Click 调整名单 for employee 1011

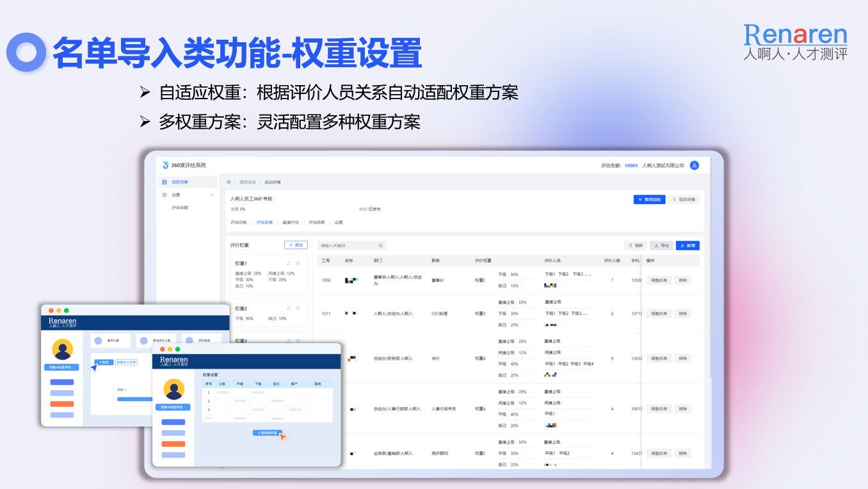tap(659, 314)
